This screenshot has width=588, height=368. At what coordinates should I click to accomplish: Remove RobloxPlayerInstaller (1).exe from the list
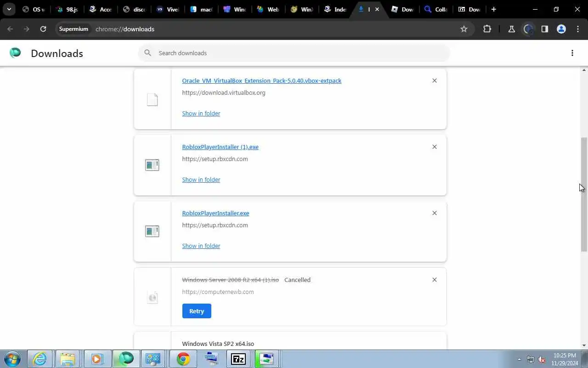click(434, 147)
